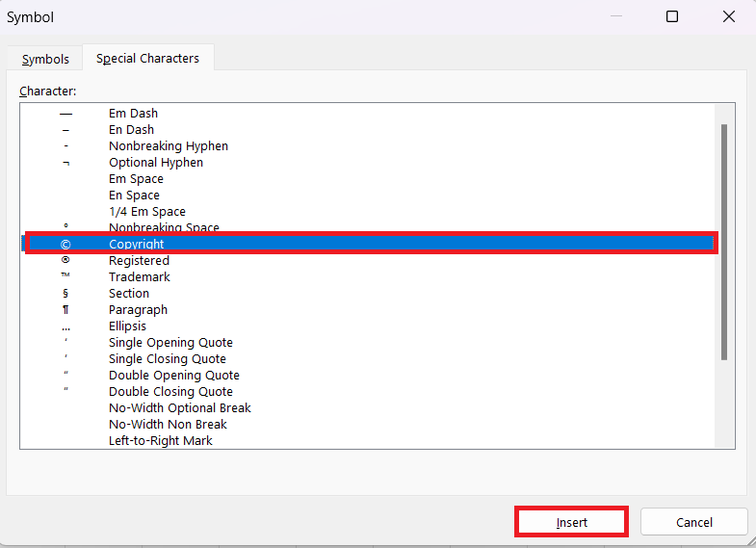756x548 pixels.
Task: Select the Em Dash row
Action: click(368, 114)
